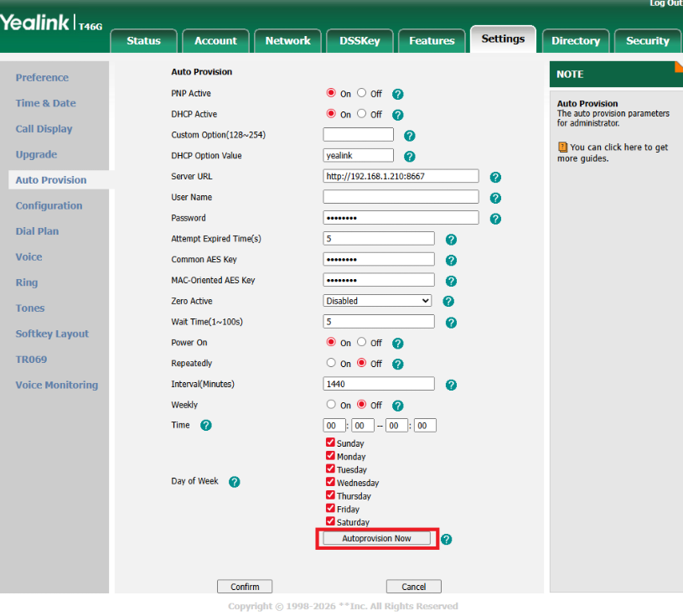Click help icon beside Server URL field
The image size is (683, 616).
tap(495, 177)
